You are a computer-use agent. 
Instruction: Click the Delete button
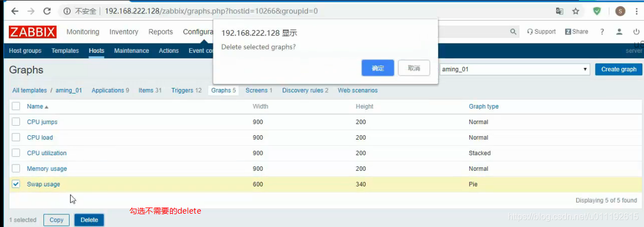89,220
